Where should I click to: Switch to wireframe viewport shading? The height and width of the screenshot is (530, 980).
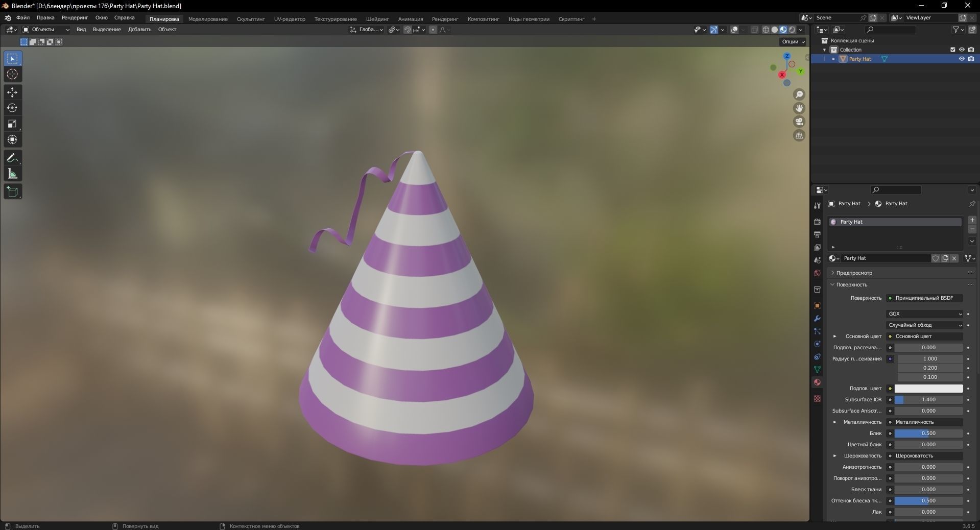click(x=766, y=30)
